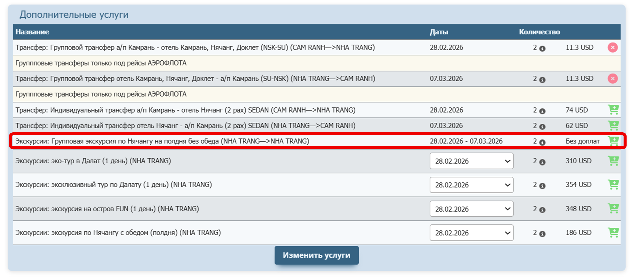Open date dropdown for exclusive Dalat tour
This screenshot has width=644, height=277.
click(471, 185)
